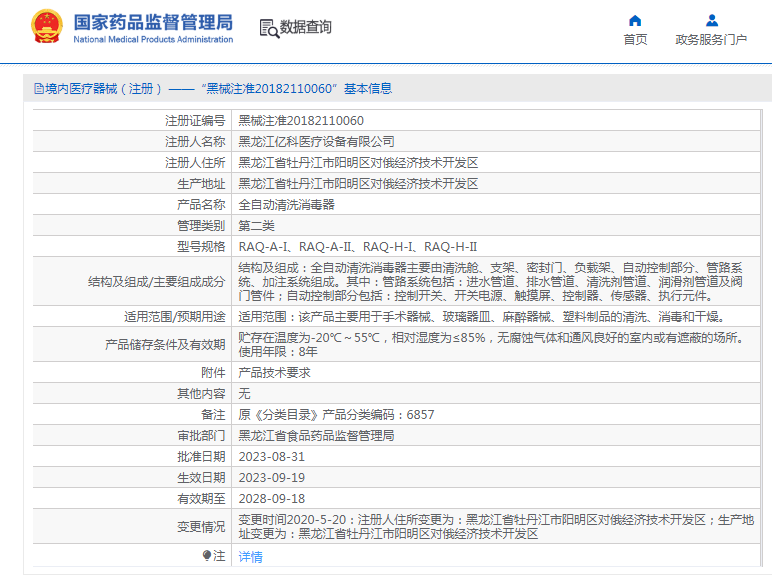The width and height of the screenshot is (772, 582).
Task: Open the 详情 link
Action: (x=251, y=557)
